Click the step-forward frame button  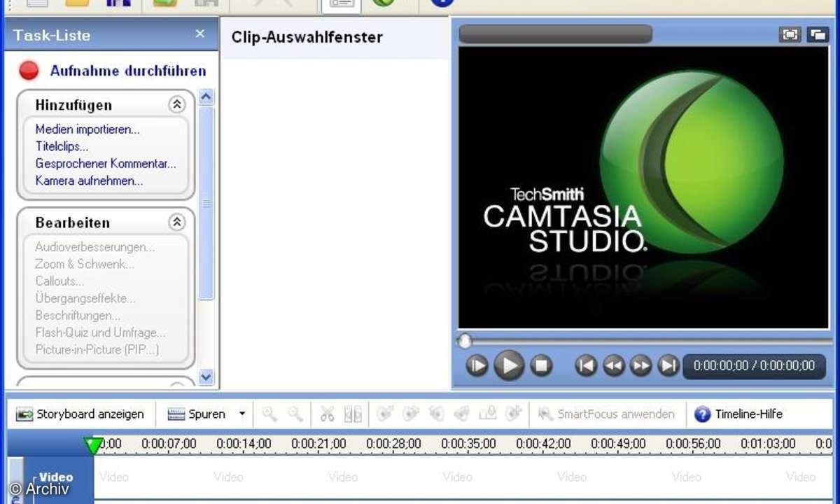tap(477, 365)
